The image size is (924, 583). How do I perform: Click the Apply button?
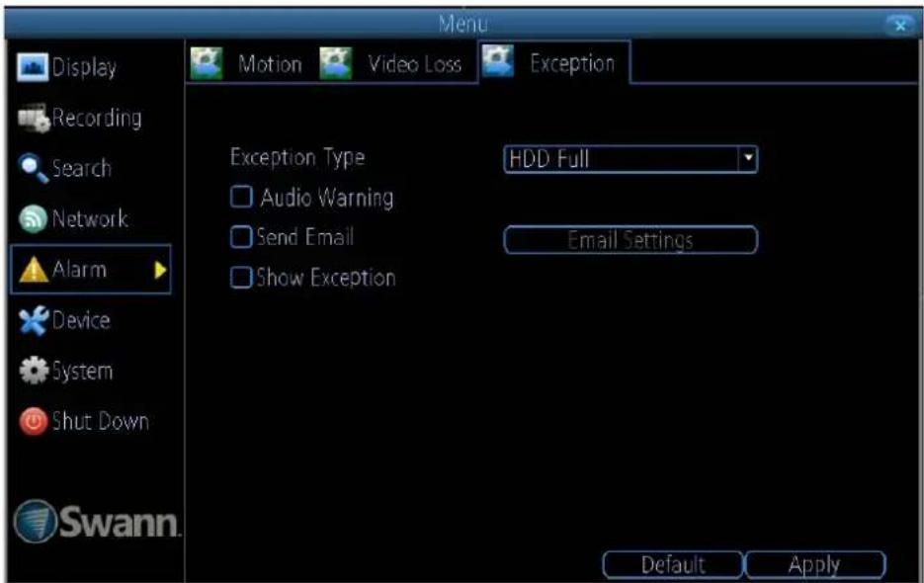coord(815,565)
